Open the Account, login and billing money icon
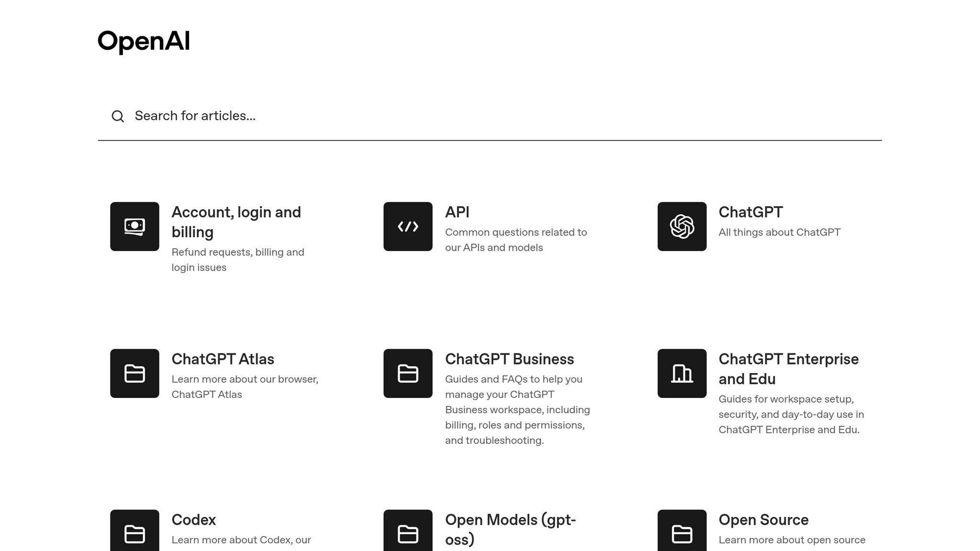This screenshot has height=551, width=980. click(x=134, y=226)
